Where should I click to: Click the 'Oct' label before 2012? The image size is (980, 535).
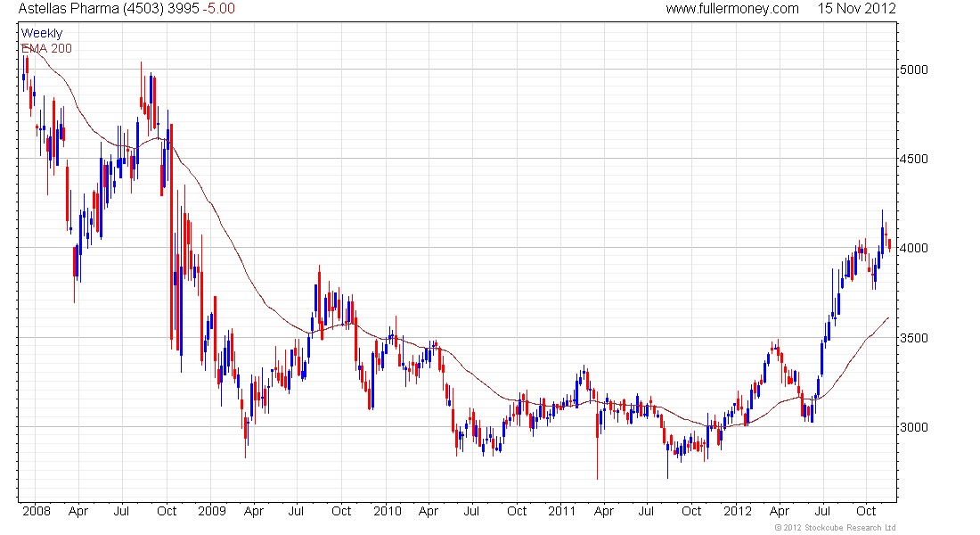(x=691, y=511)
